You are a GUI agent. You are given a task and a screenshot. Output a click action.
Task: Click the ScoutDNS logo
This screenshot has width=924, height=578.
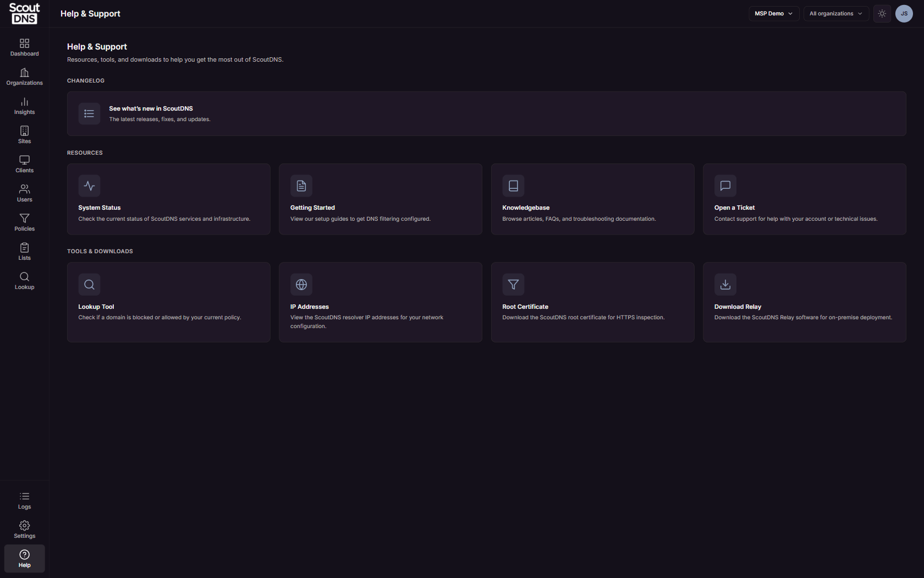click(24, 14)
